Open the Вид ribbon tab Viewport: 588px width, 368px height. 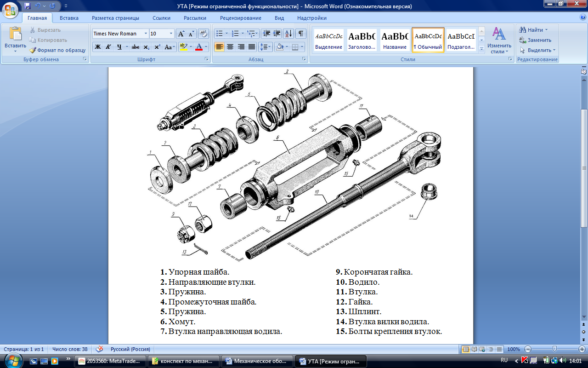click(x=279, y=18)
